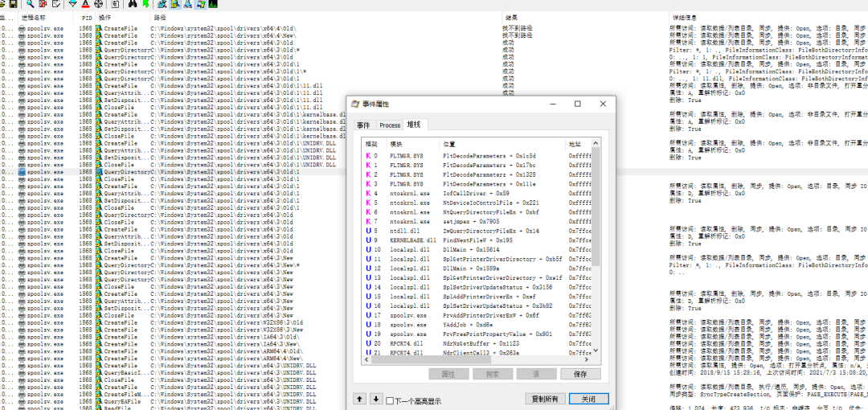This screenshot has width=868, height=410.
Task: Select stack row setjmpex + 0x7905
Action: 477,222
